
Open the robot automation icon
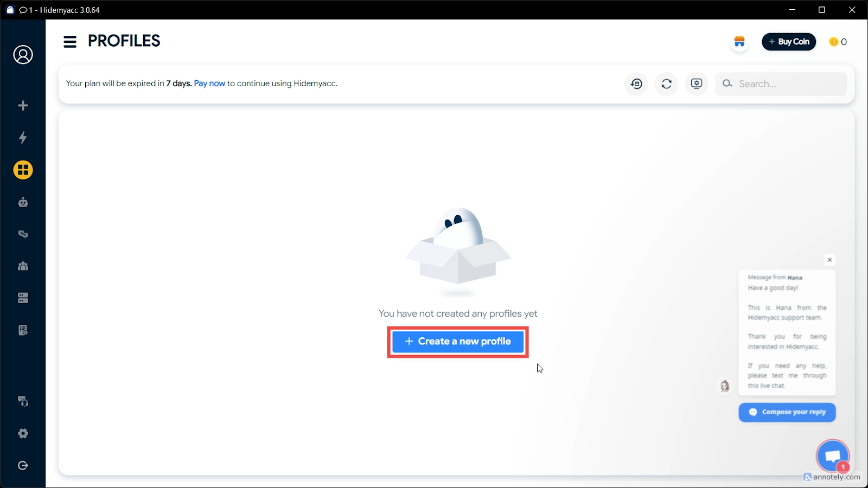[23, 202]
